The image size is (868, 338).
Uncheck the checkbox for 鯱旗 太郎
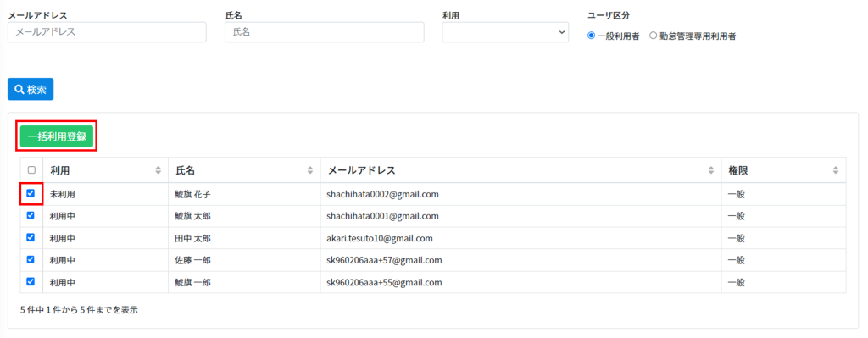(x=31, y=215)
